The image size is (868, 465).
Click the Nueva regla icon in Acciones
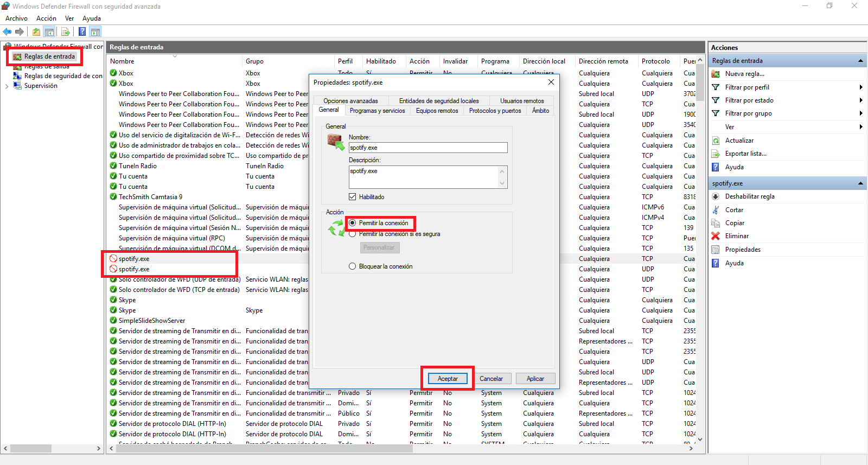(x=716, y=74)
